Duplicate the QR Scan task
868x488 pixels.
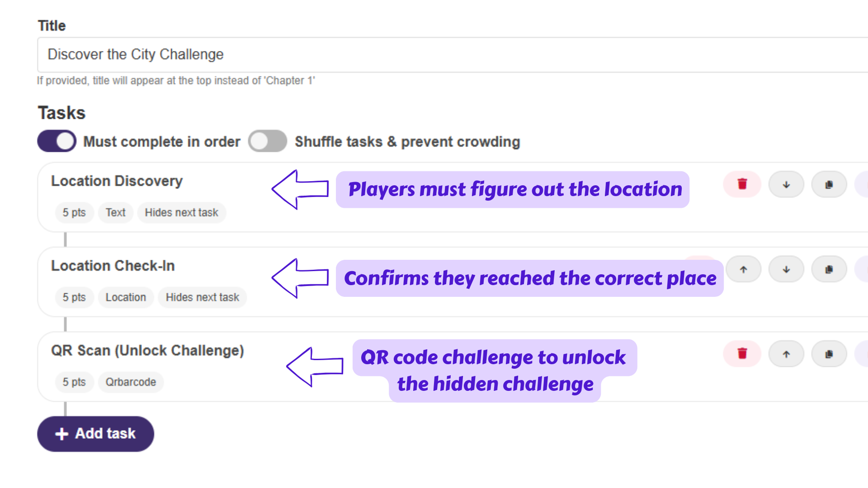[x=829, y=354]
